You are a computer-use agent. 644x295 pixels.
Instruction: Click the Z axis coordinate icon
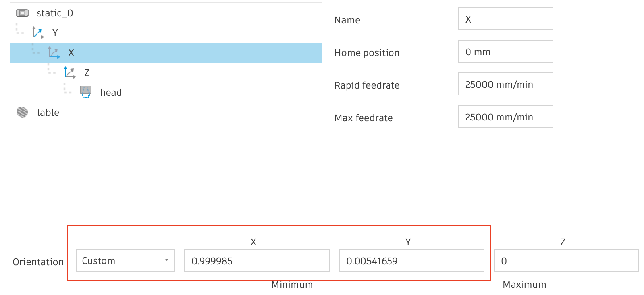click(70, 72)
